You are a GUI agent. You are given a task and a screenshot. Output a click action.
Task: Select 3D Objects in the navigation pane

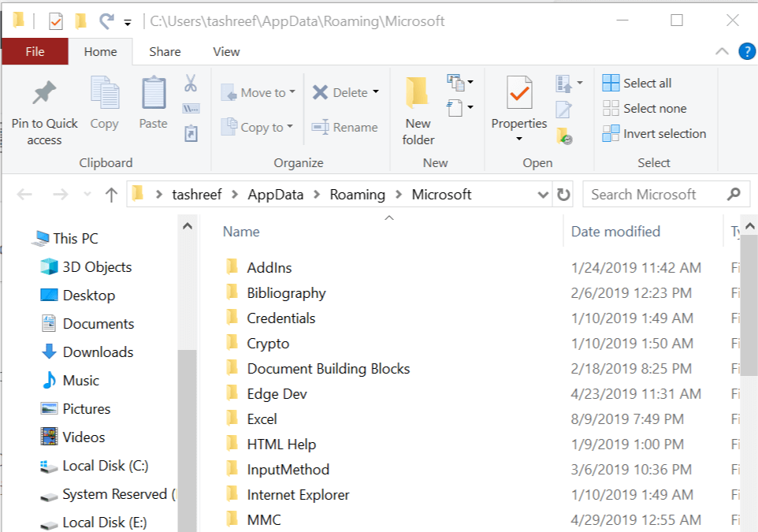coord(86,266)
